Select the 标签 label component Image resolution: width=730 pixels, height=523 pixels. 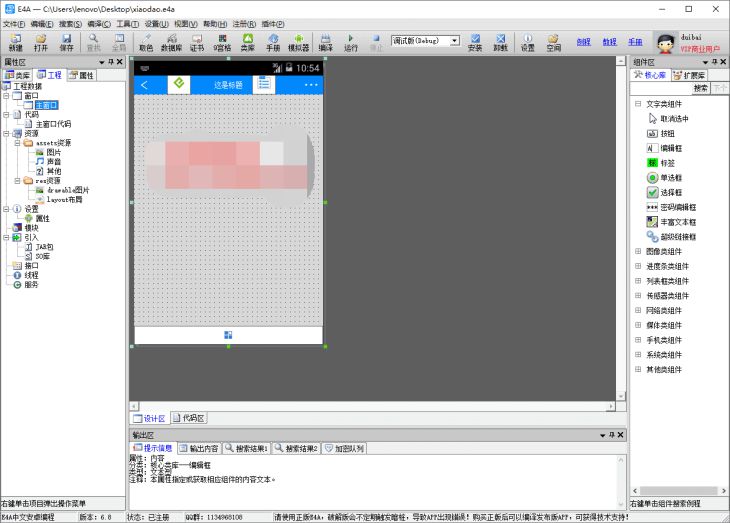click(x=661, y=163)
